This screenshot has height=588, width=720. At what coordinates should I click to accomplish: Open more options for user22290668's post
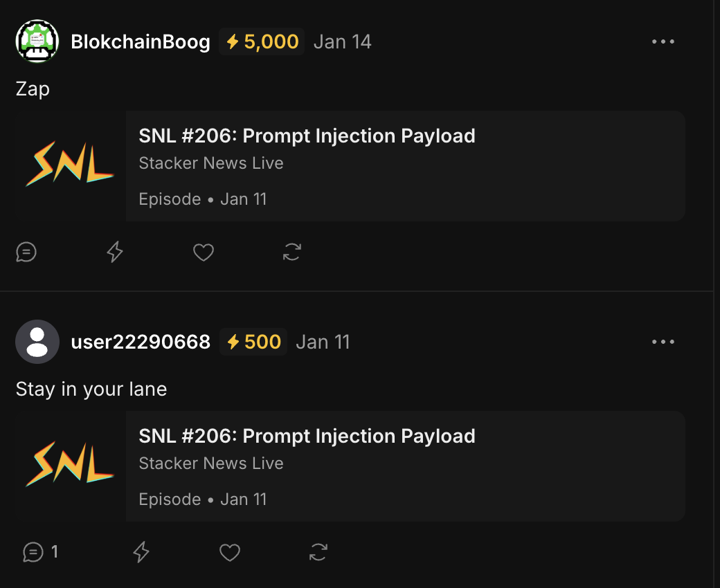tap(663, 342)
